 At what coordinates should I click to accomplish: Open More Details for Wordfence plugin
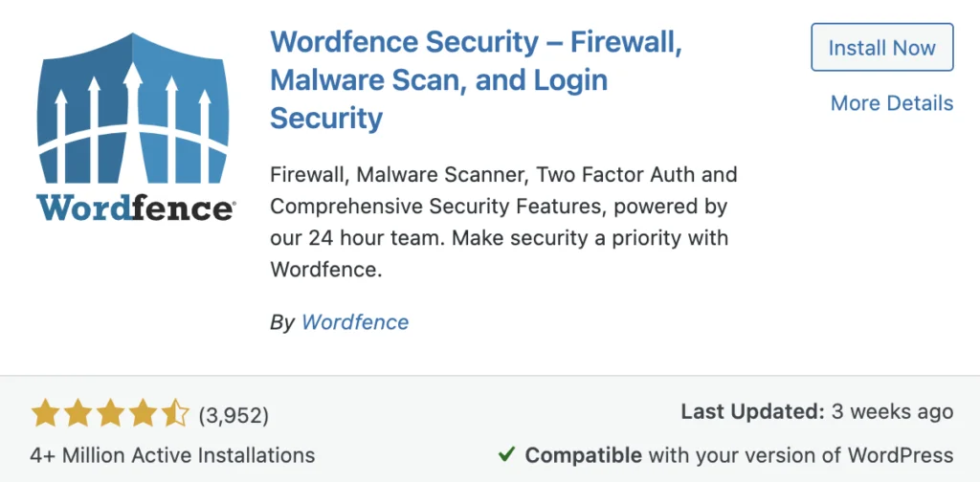(x=892, y=103)
